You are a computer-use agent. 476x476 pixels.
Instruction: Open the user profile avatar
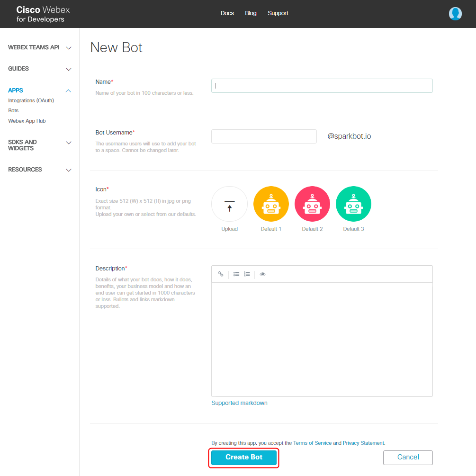[x=455, y=14]
